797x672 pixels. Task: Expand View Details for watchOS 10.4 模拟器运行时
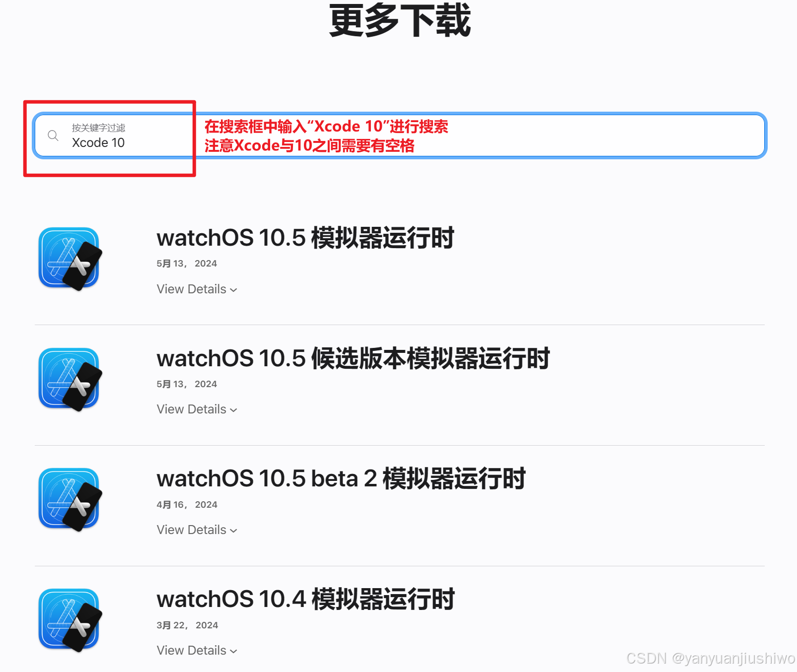click(197, 650)
